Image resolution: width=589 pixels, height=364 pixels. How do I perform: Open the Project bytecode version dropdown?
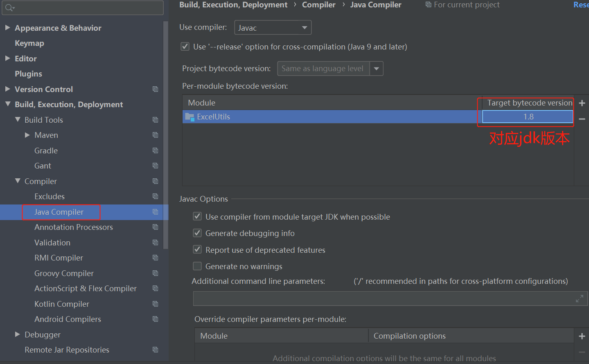tap(376, 68)
